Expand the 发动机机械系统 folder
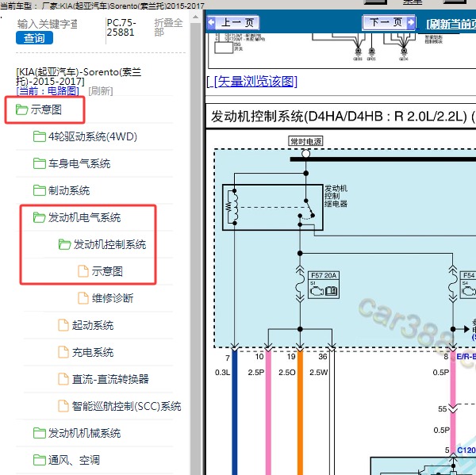The height and width of the screenshot is (475, 476). pyautogui.click(x=84, y=433)
